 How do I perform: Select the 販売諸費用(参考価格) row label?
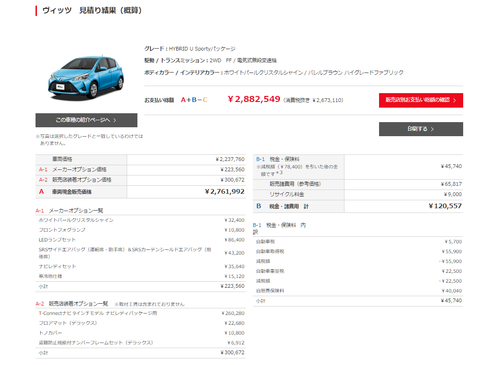pos(295,184)
